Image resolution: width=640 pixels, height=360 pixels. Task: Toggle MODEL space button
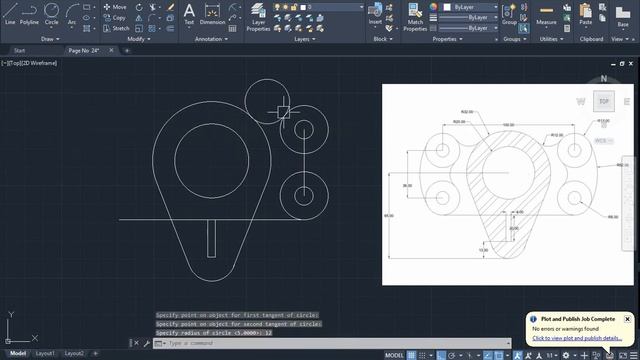click(394, 355)
